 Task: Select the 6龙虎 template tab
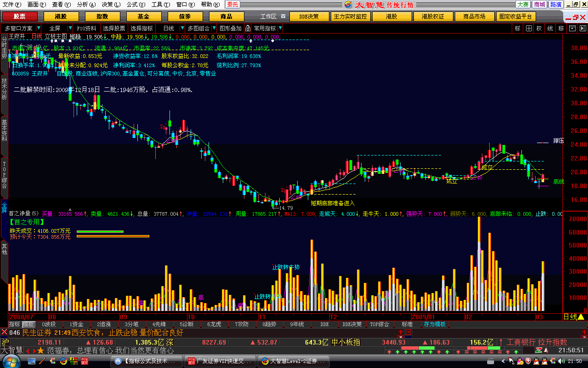[214, 324]
